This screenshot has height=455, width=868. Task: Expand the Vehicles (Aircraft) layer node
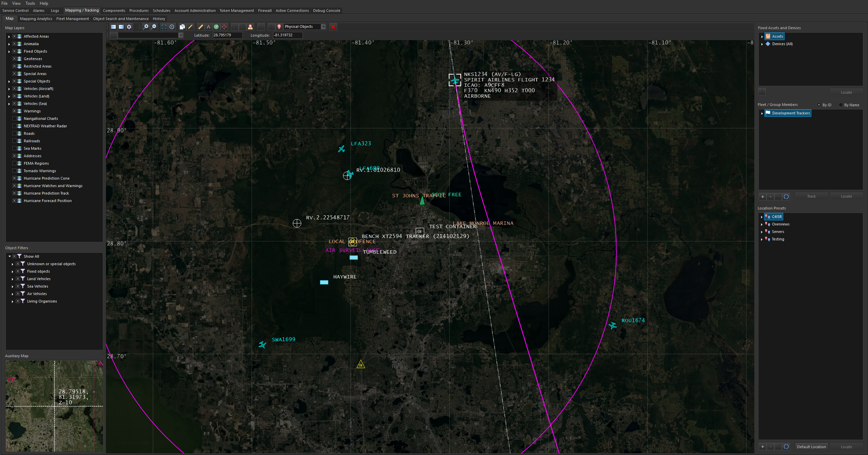(9, 89)
